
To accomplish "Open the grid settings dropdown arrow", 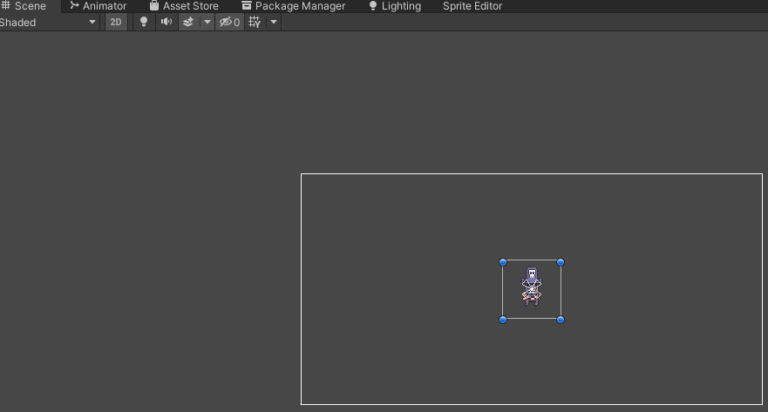I will [274, 22].
